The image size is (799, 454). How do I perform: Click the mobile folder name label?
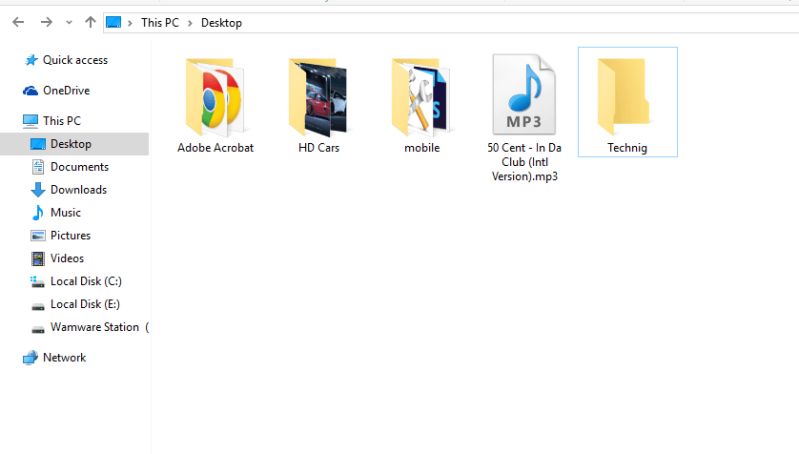[x=422, y=148]
